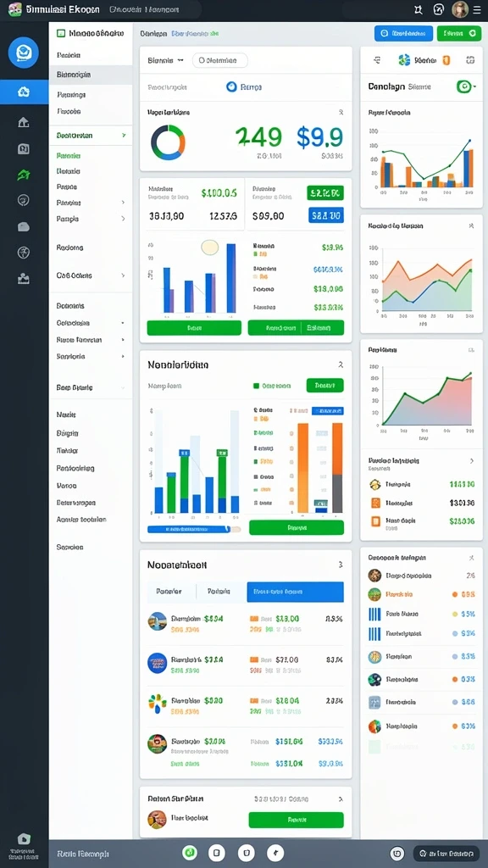Select the first tab in the table card
The image size is (488, 868).
coord(169,592)
